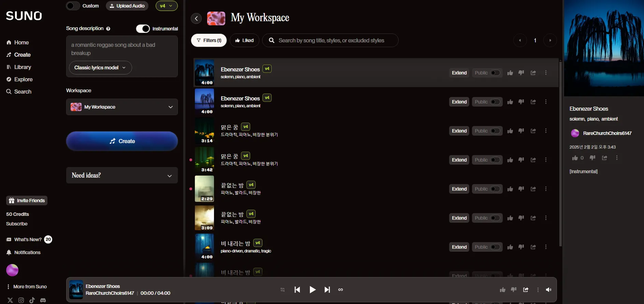Mute audio with the speaker icon

(x=548, y=290)
